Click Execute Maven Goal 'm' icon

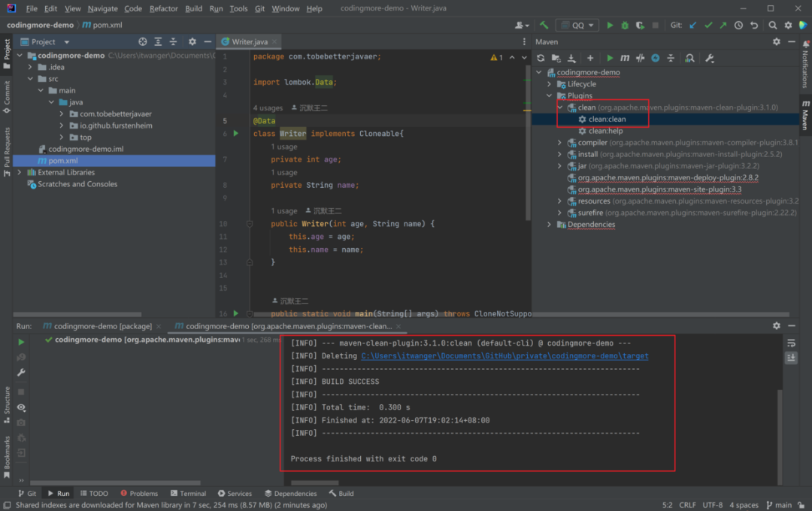[625, 58]
